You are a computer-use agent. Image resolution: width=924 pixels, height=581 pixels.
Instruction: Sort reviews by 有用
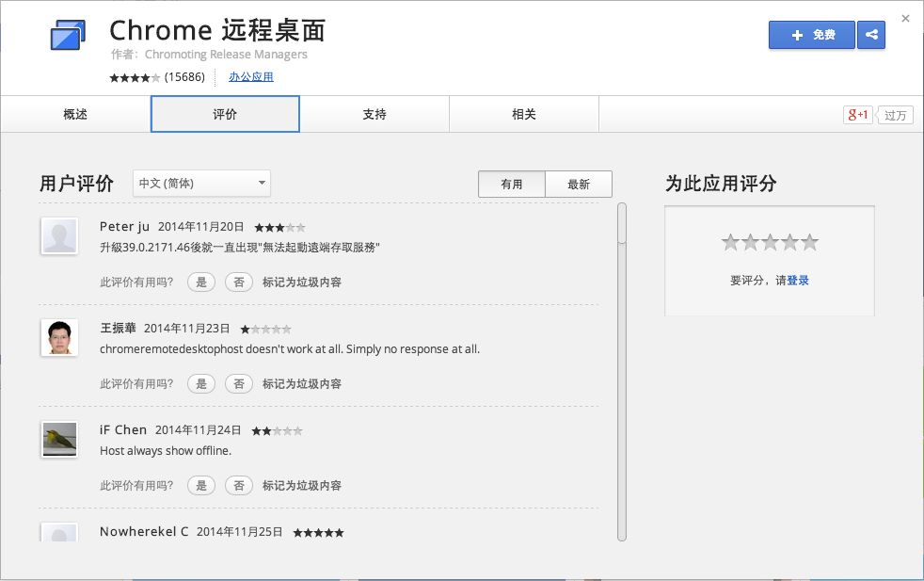coord(512,184)
